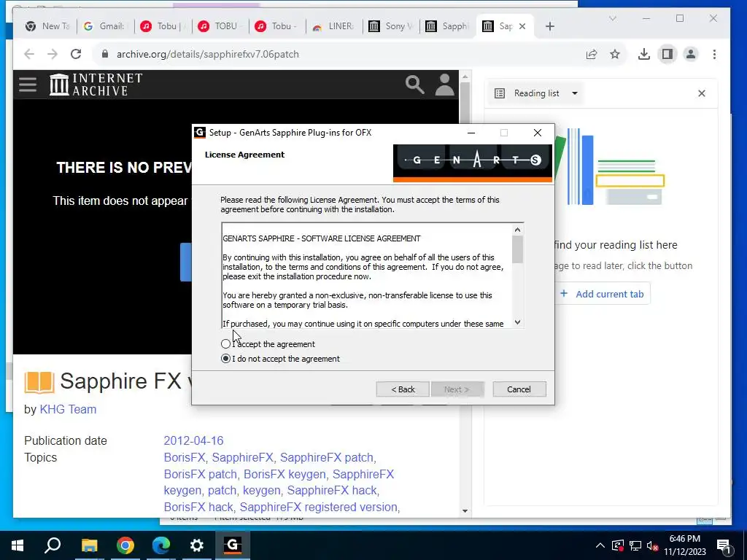Open the Chrome profile avatar menu

pyautogui.click(x=691, y=54)
